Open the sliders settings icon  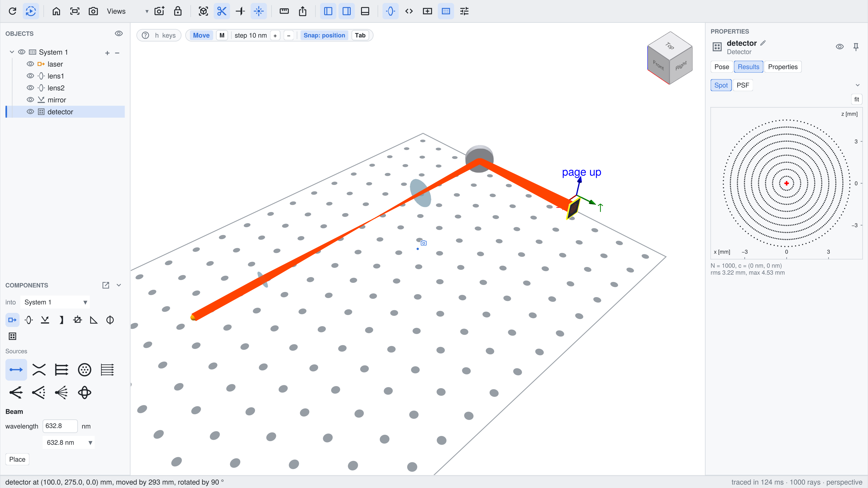coord(464,11)
